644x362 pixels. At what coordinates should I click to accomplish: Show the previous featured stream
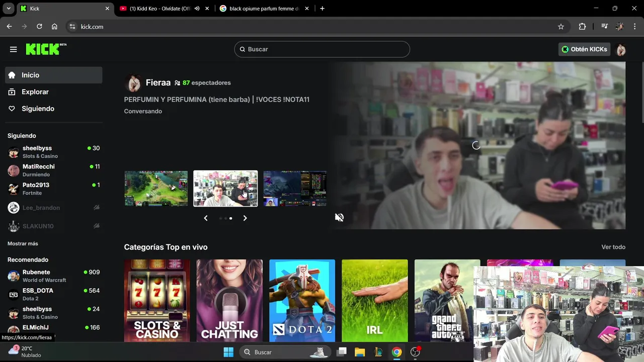pos(206,218)
